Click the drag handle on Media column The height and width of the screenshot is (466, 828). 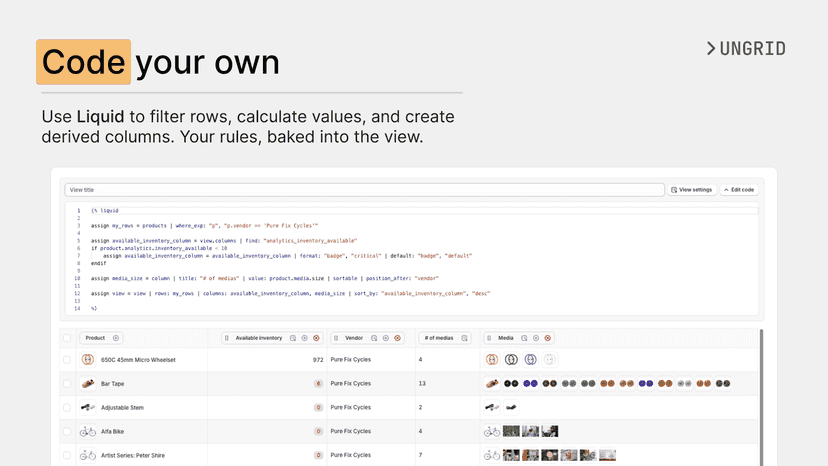click(489, 338)
